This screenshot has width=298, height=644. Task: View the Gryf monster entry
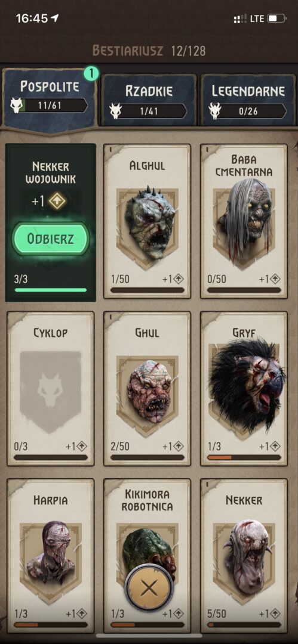coord(244,389)
